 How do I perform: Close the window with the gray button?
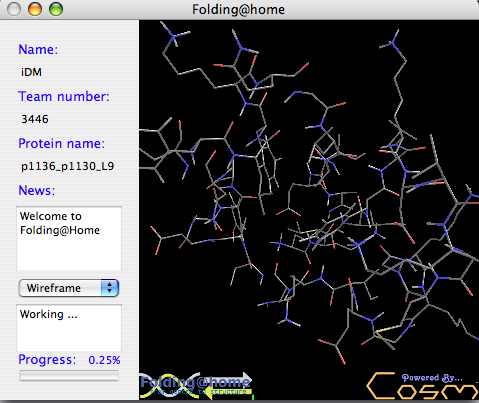coord(14,9)
